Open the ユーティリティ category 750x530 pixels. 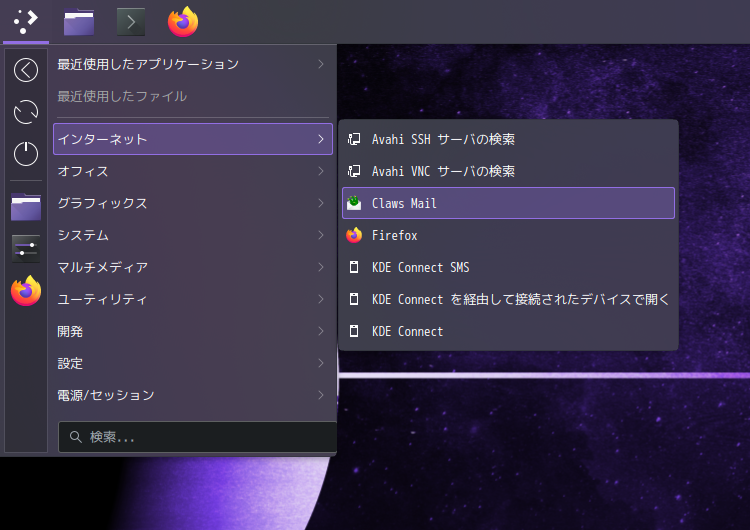pyautogui.click(x=193, y=299)
